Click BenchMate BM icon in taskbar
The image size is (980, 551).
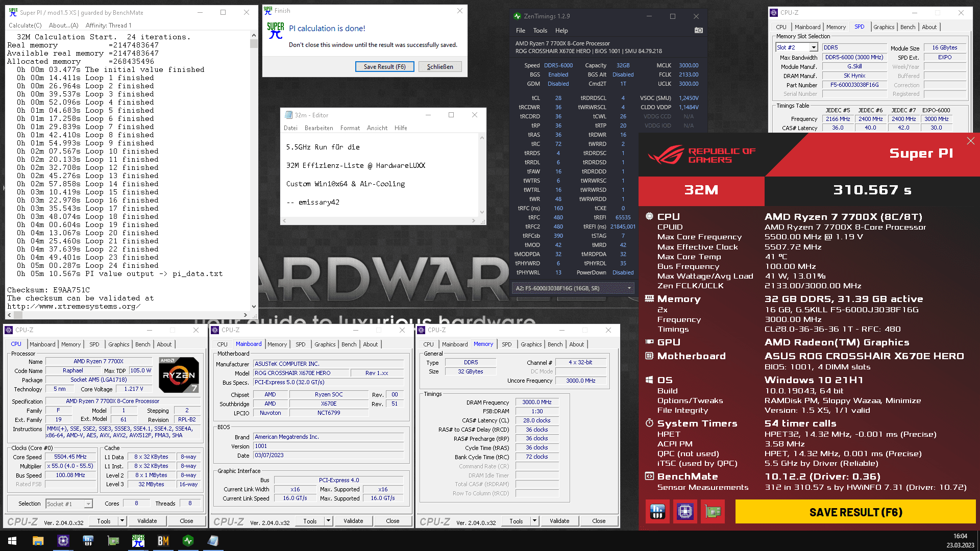(x=163, y=541)
